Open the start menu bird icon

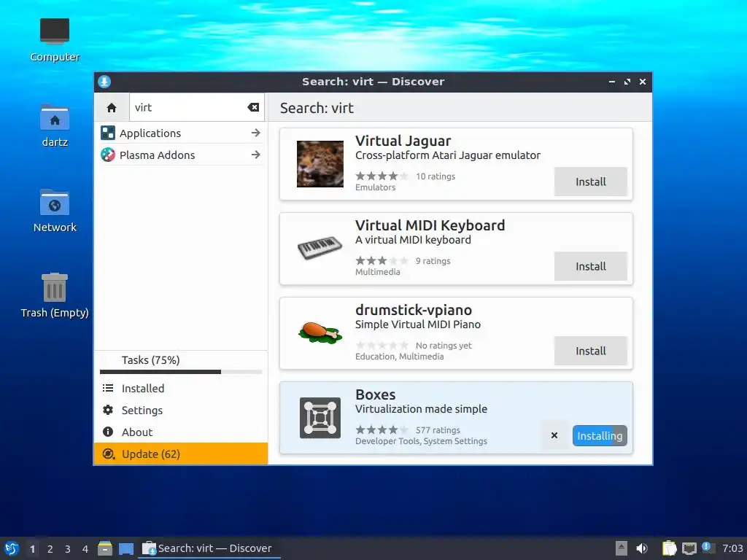click(12, 548)
